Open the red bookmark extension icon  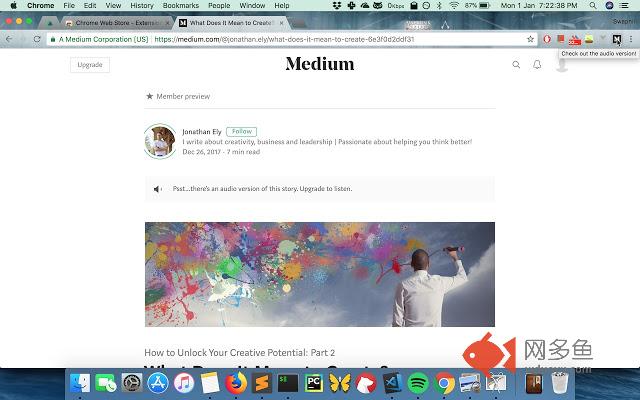click(x=561, y=39)
